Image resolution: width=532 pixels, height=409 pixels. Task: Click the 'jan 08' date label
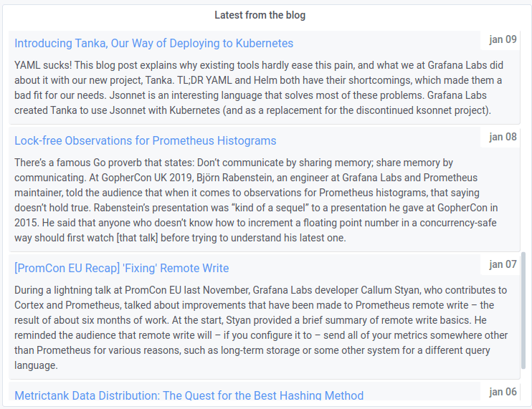(503, 137)
